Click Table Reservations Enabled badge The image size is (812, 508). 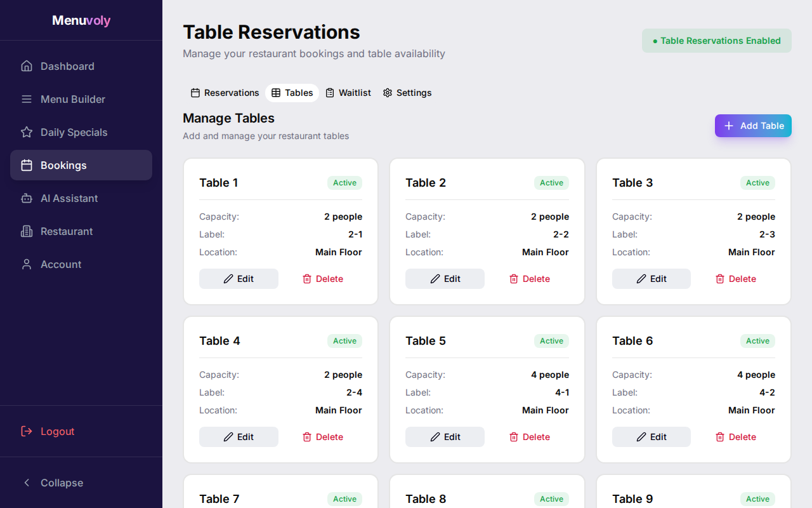pyautogui.click(x=717, y=41)
